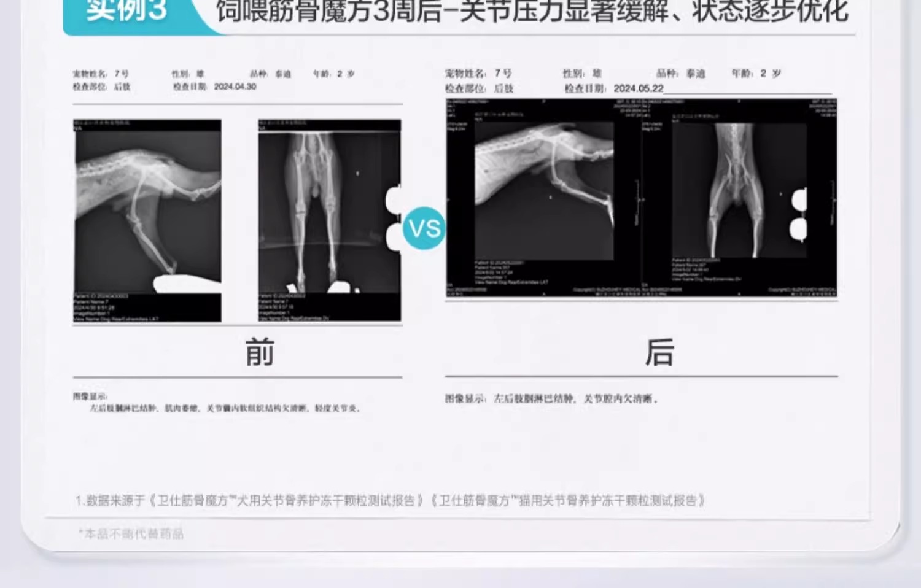The width and height of the screenshot is (921, 588).
Task: Click the before report findings under 图像显示
Action: click(x=225, y=409)
